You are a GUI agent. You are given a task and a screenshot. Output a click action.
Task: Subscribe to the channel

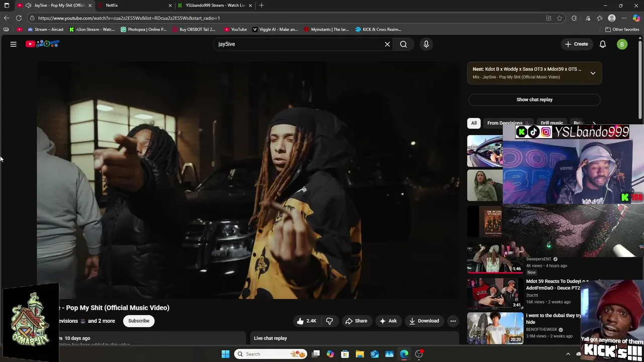point(139,321)
